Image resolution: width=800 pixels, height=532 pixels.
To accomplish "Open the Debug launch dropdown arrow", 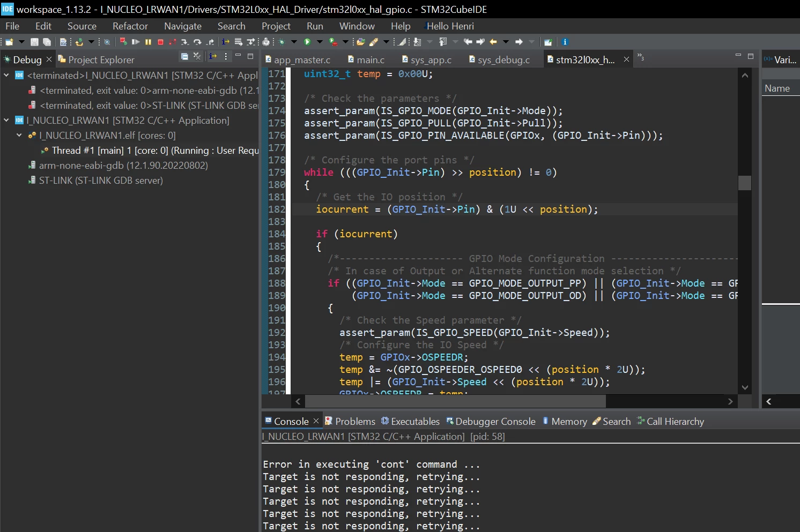I will coord(294,42).
